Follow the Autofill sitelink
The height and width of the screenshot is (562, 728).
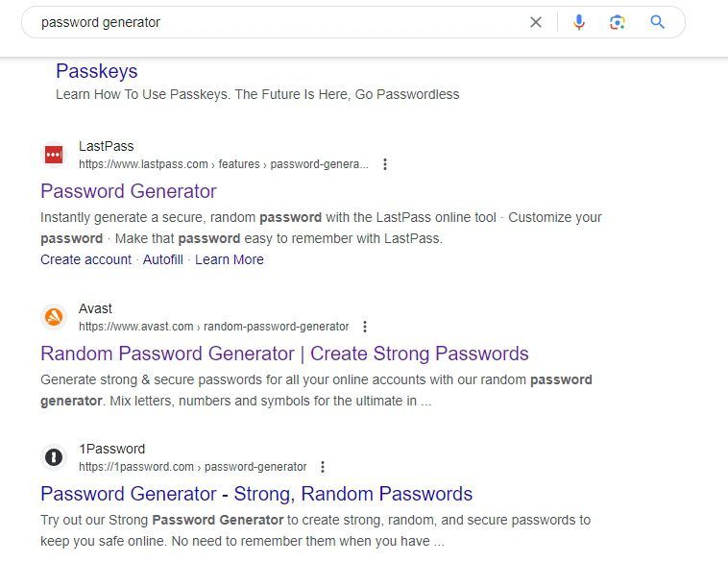pyautogui.click(x=163, y=259)
